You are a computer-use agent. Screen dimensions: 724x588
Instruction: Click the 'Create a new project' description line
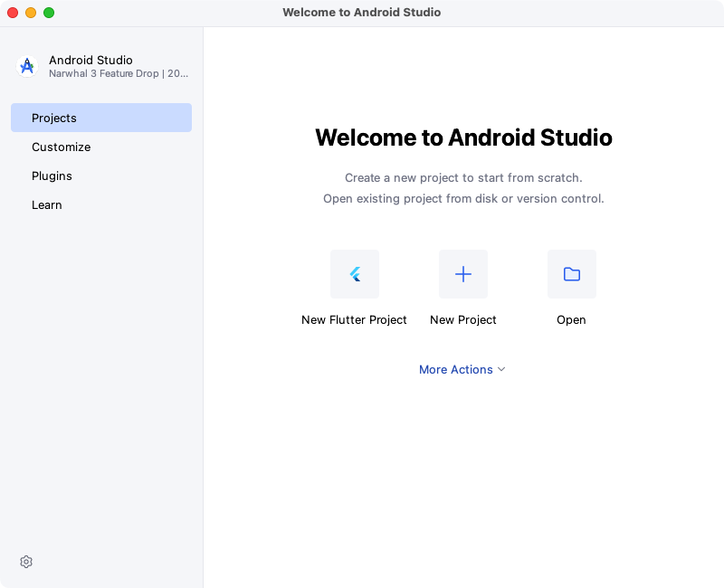coord(463,177)
